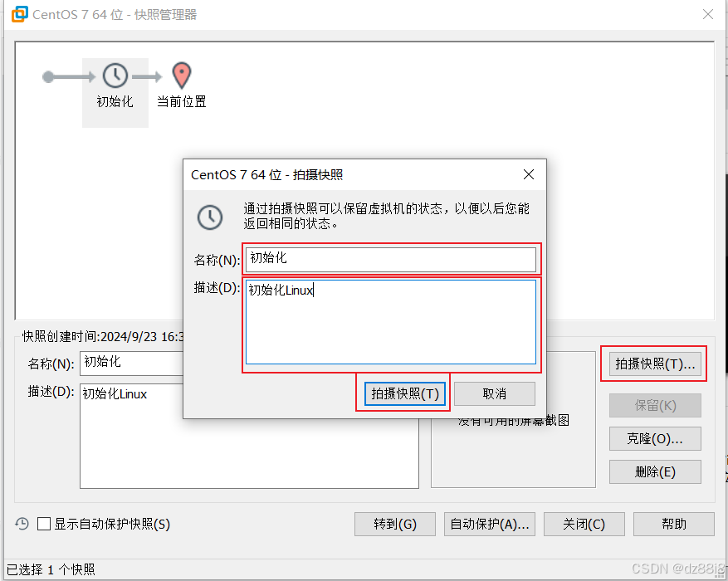728x581 pixels.
Task: Click the 已选择 1 个快照 status text
Action: pos(51,569)
